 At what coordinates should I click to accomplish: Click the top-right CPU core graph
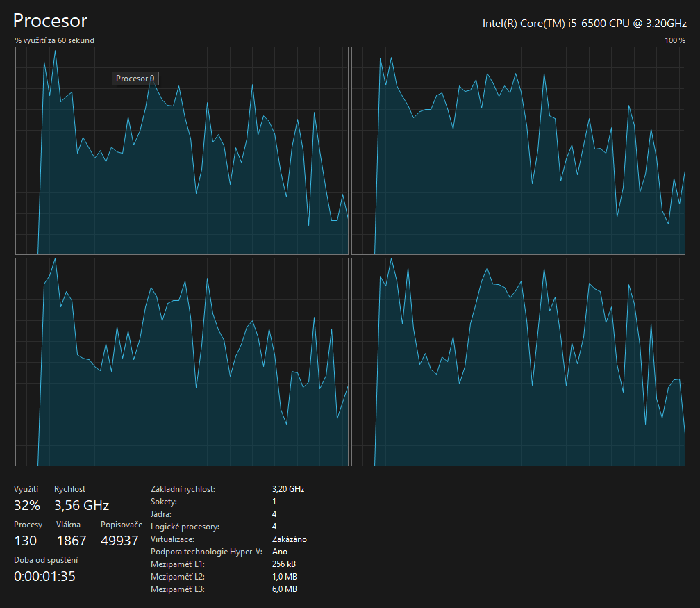518,151
